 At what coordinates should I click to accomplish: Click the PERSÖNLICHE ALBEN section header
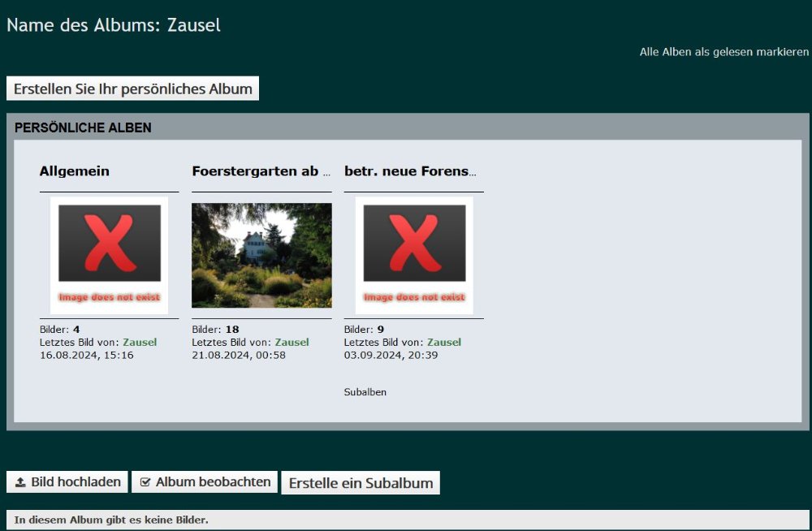coord(83,127)
